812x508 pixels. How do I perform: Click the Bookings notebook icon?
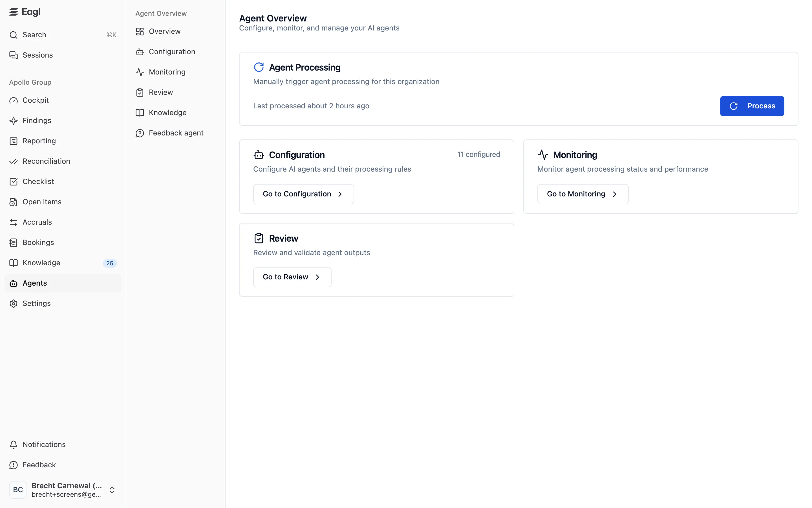(x=14, y=243)
